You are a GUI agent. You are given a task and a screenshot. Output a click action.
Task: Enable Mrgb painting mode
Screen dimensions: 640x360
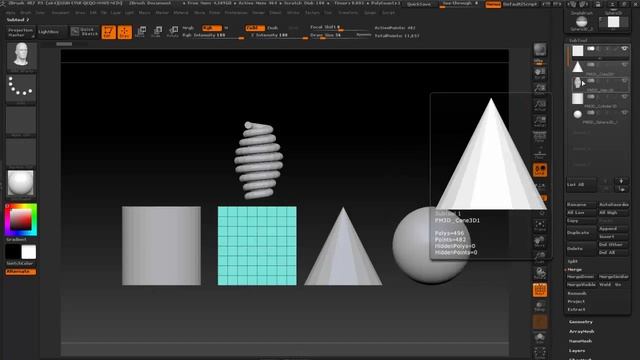188,28
